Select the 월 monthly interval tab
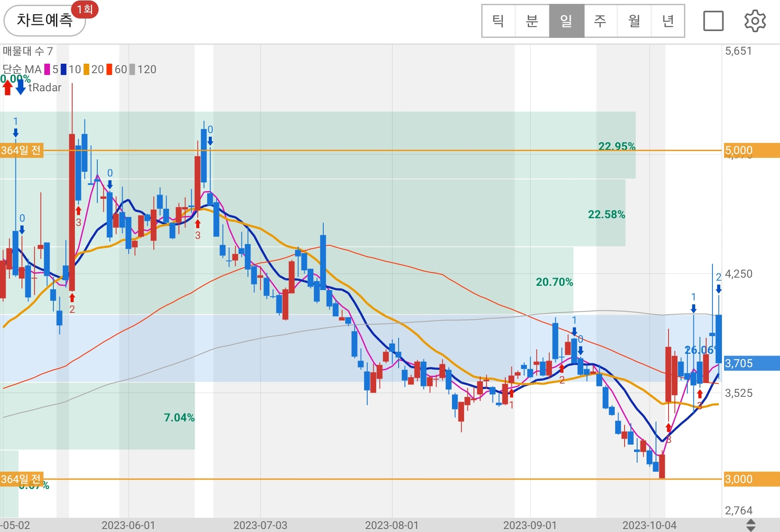 coord(634,21)
